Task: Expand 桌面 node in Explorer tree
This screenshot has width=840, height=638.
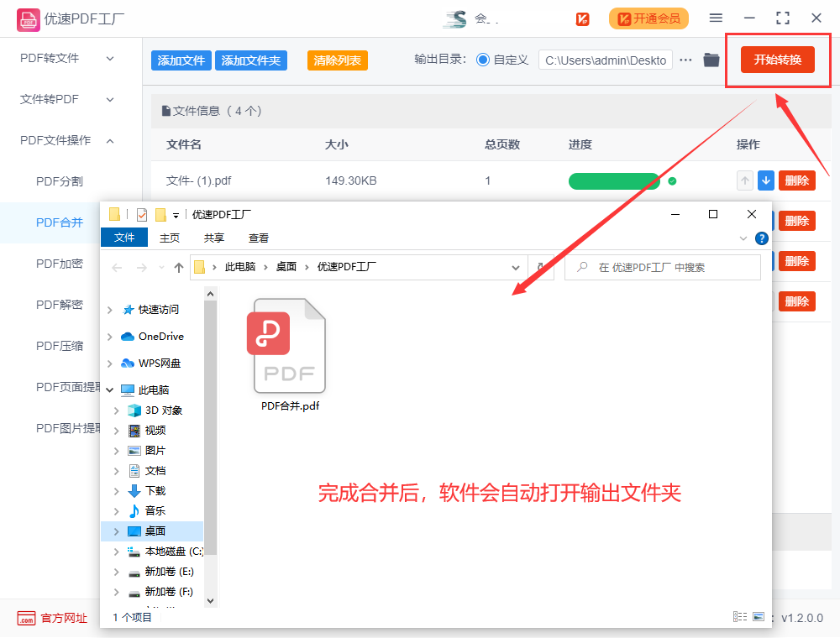Action: (116, 531)
